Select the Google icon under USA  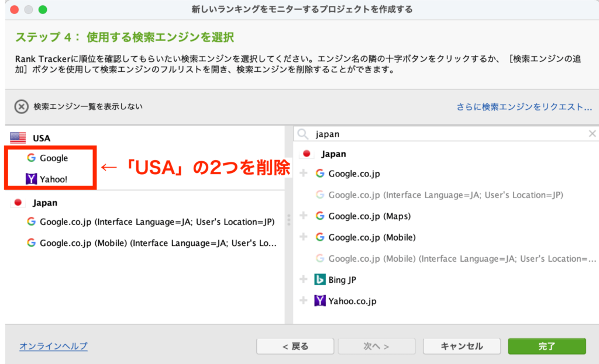30,158
